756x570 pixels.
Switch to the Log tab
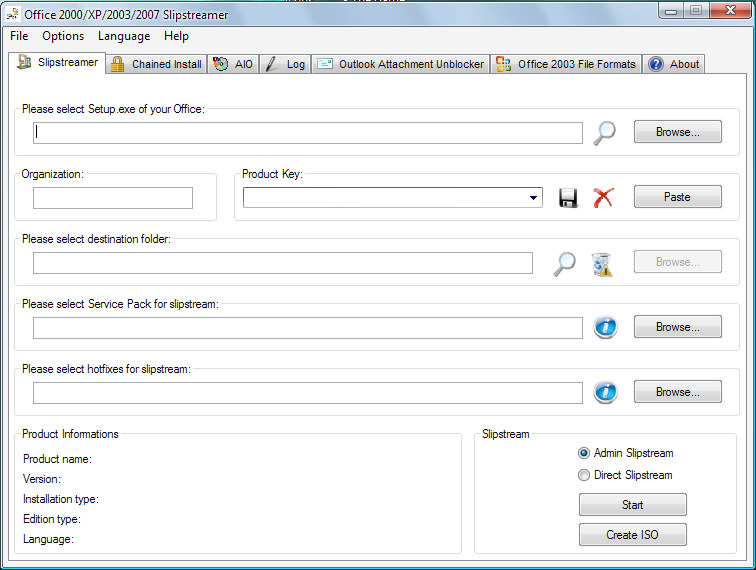click(285, 64)
